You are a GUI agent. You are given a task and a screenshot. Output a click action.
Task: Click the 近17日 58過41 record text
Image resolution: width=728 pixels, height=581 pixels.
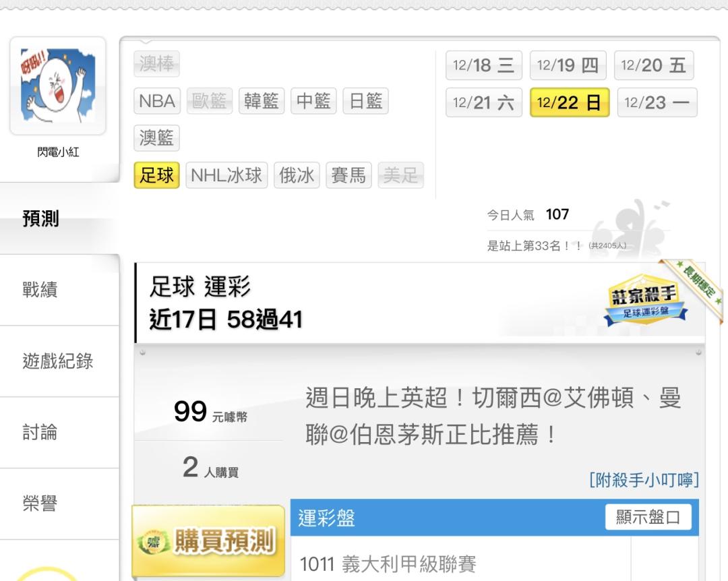point(226,319)
